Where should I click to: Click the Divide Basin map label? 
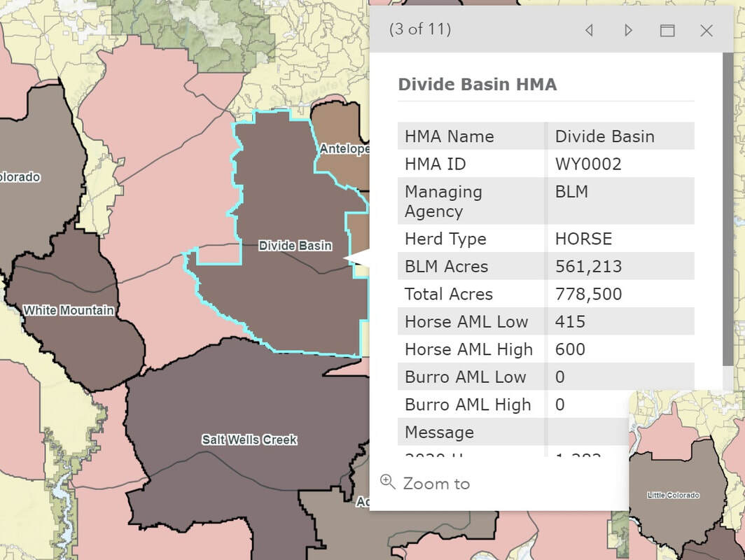pos(295,246)
